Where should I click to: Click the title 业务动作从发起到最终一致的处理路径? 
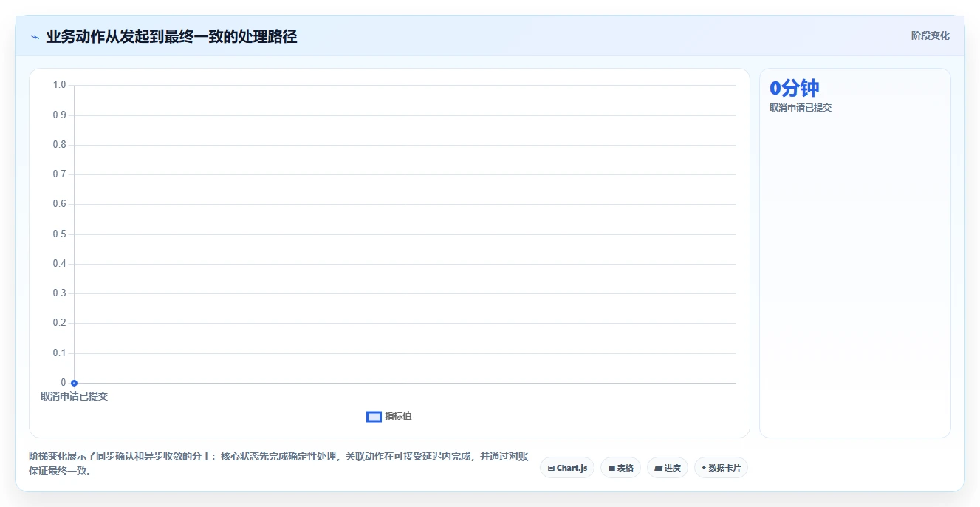(x=171, y=36)
